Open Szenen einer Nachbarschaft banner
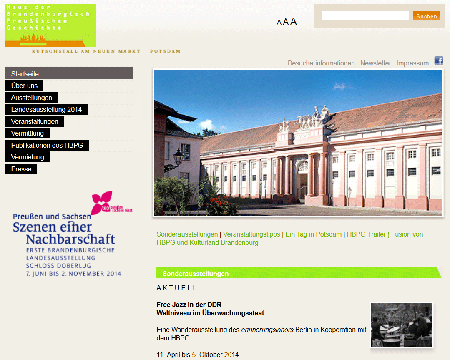 (67, 245)
